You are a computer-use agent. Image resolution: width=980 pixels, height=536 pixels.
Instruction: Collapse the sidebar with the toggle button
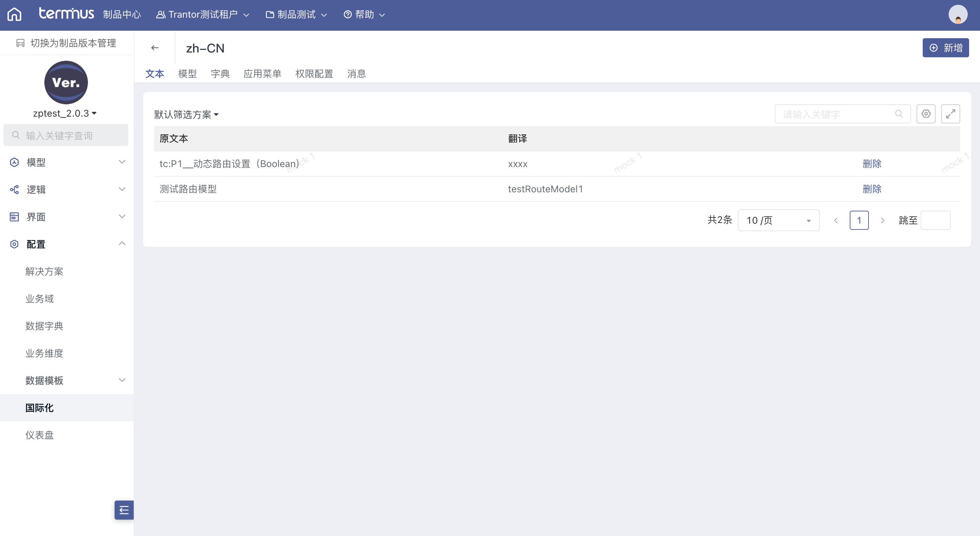(124, 510)
